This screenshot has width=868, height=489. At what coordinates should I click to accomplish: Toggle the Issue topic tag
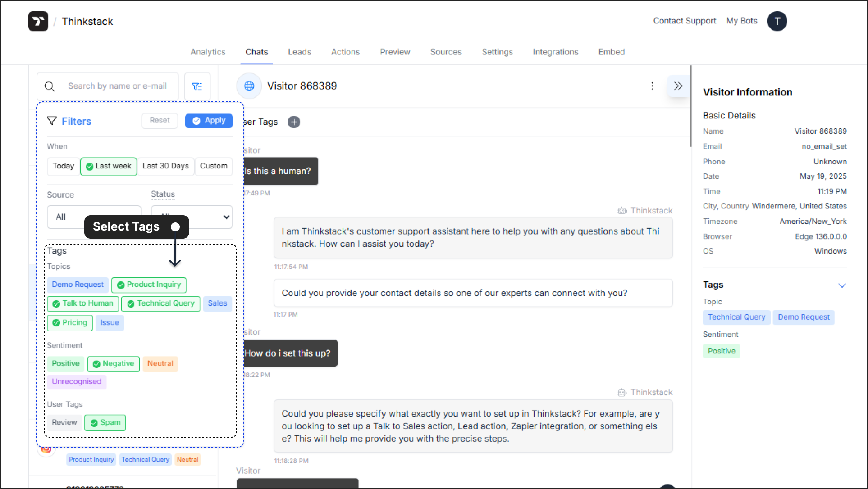[110, 323]
